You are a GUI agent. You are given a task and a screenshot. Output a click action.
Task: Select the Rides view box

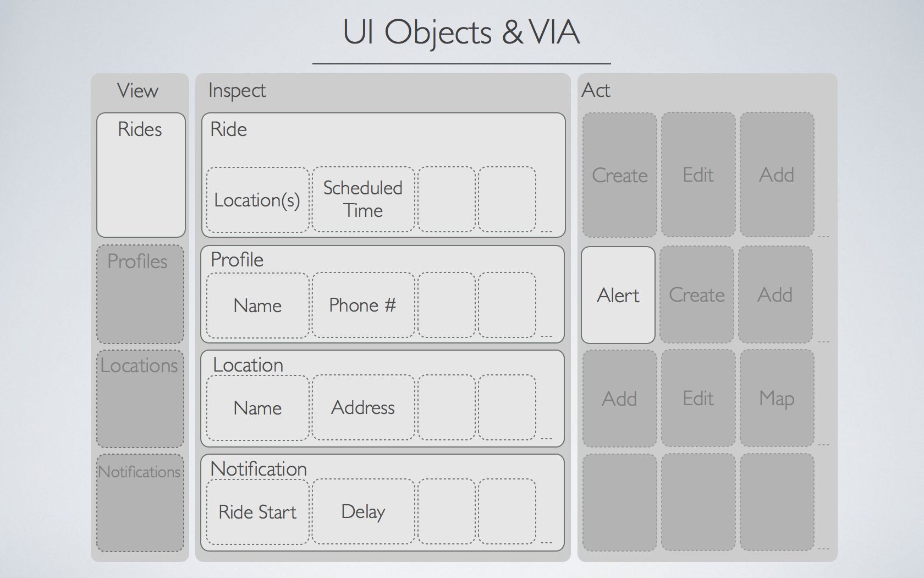point(141,175)
